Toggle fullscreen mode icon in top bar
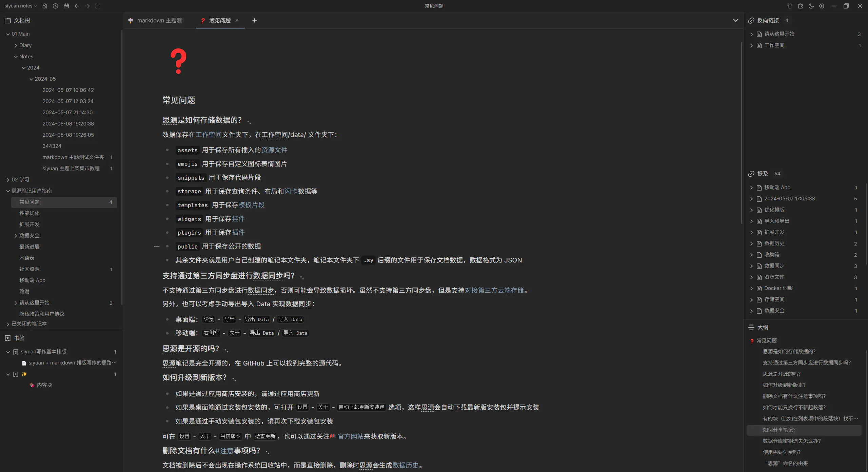Screen dimensions: 868x472 [98, 6]
